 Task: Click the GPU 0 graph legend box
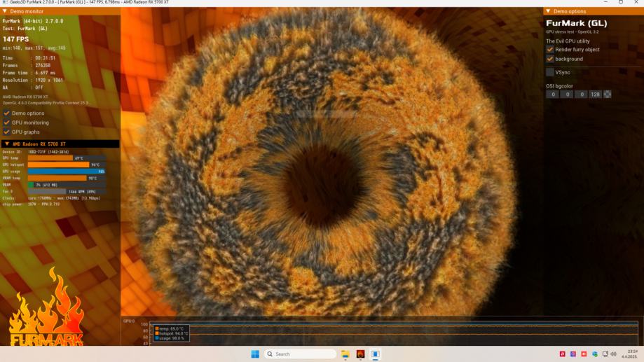[171, 333]
